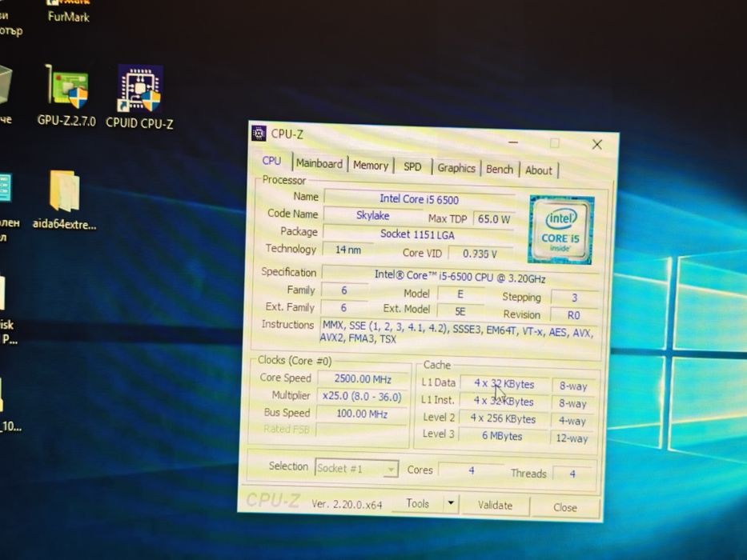The image size is (747, 560).
Task: Click the Cores count value
Action: [471, 470]
